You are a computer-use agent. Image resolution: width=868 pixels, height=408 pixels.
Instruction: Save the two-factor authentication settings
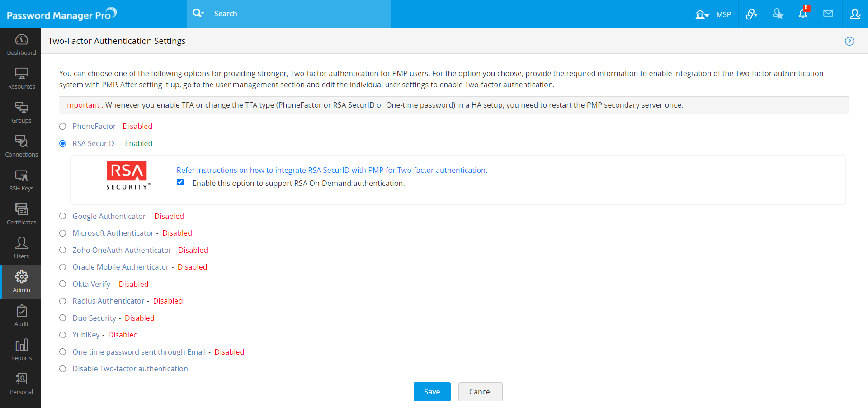pos(432,392)
